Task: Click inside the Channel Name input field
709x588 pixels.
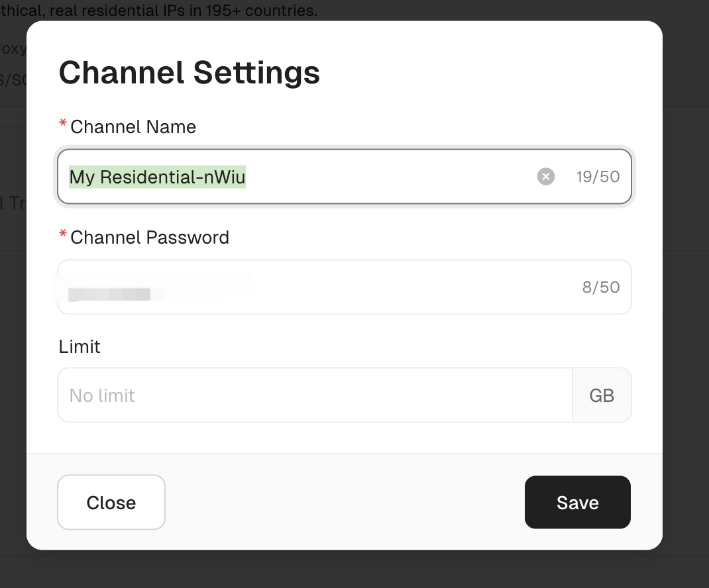Action: click(x=364, y=176)
